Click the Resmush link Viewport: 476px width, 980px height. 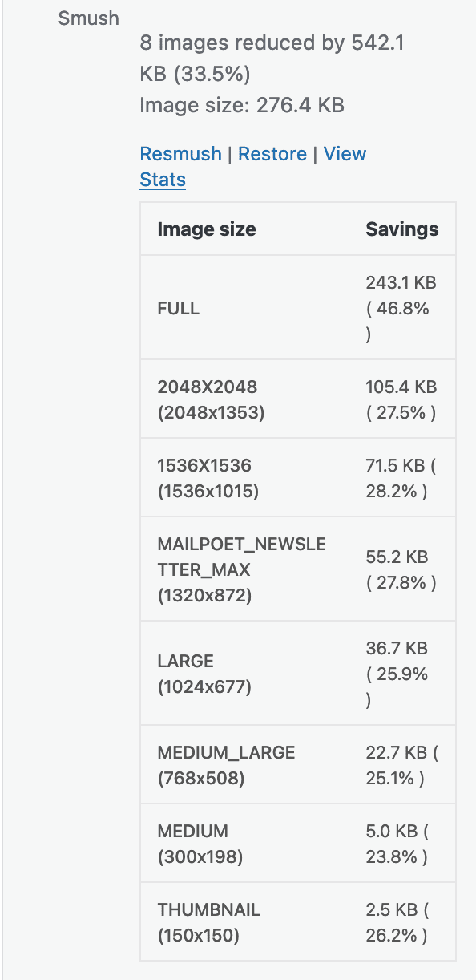180,154
